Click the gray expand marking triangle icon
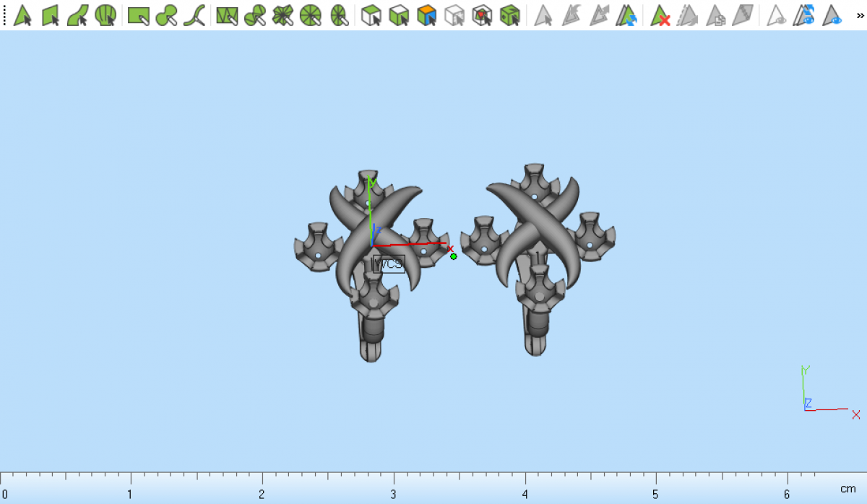 pos(599,14)
